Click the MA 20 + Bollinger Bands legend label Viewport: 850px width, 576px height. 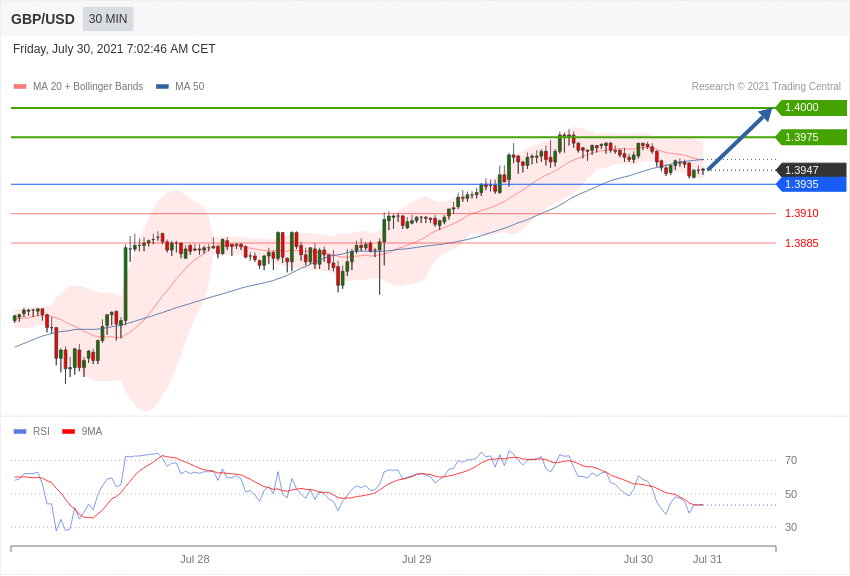coord(88,86)
